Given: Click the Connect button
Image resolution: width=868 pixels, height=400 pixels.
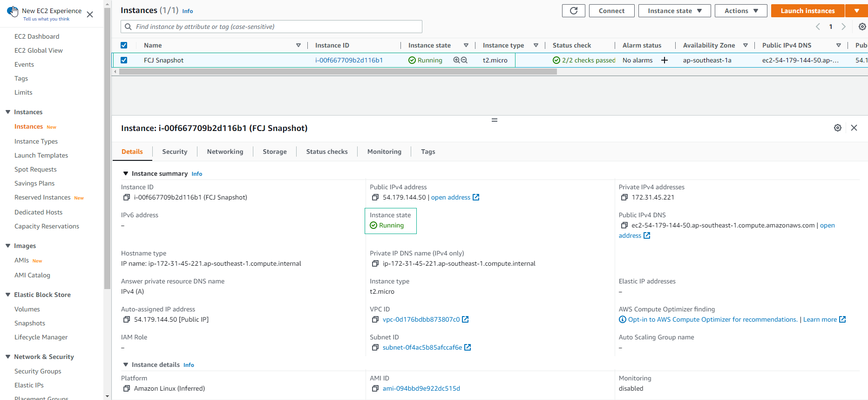Looking at the screenshot, I should [611, 11].
